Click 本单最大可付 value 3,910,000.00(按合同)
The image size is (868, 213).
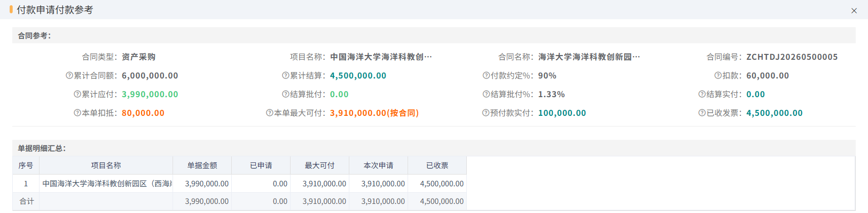[x=374, y=113]
